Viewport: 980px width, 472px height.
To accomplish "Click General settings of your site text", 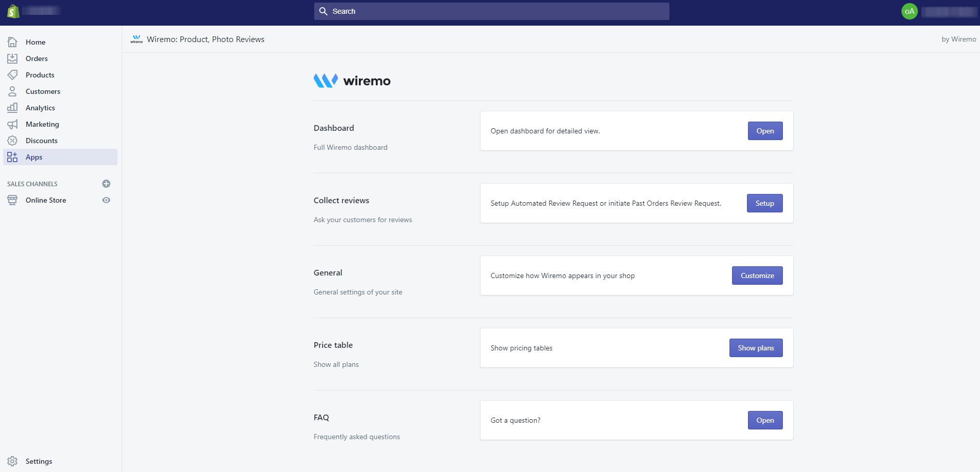I will tap(358, 292).
